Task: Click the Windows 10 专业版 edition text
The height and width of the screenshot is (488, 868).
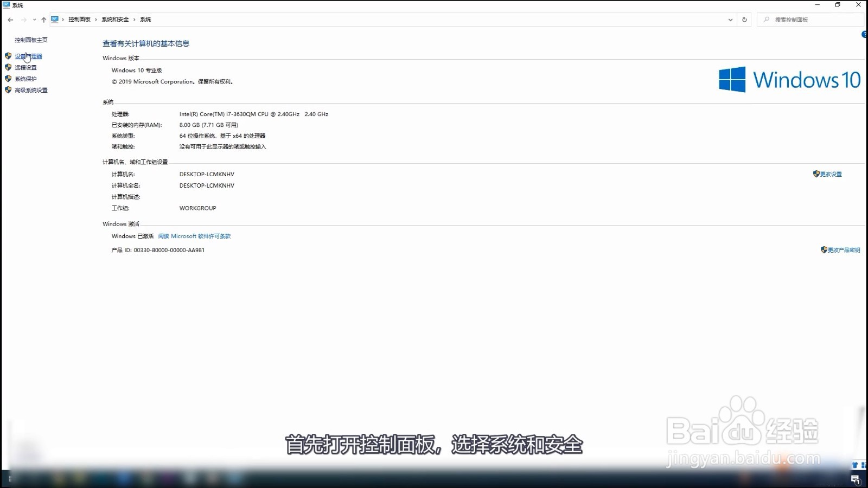Action: (137, 70)
